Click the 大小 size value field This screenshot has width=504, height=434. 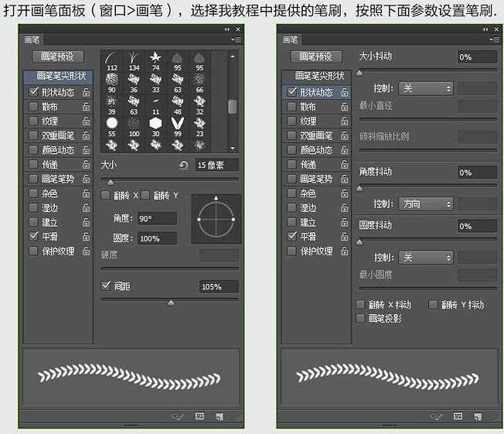[217, 165]
